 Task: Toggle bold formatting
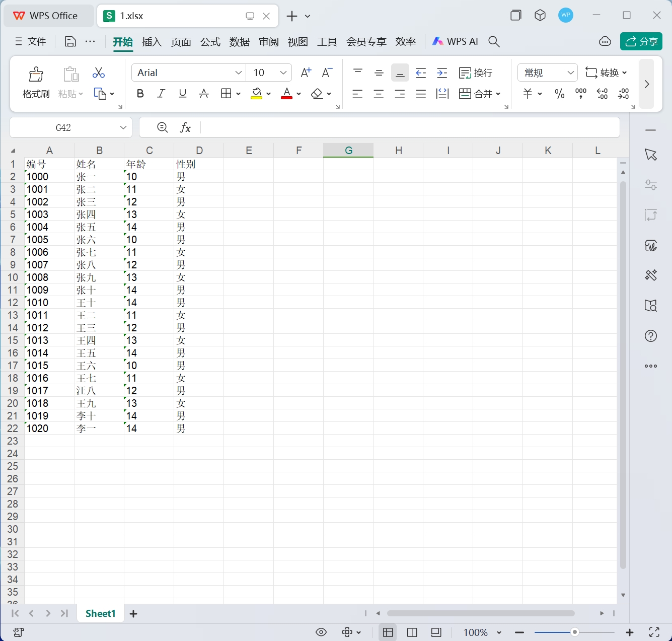140,94
